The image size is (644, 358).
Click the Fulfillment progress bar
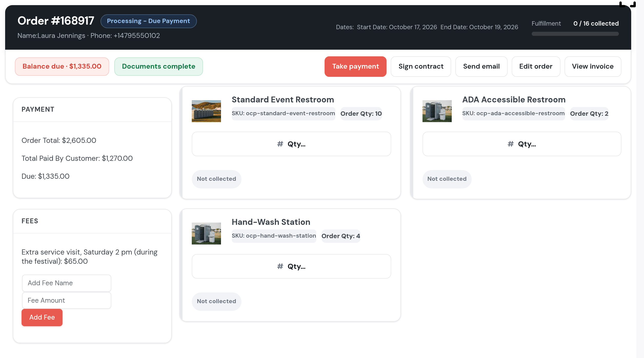pos(575,34)
